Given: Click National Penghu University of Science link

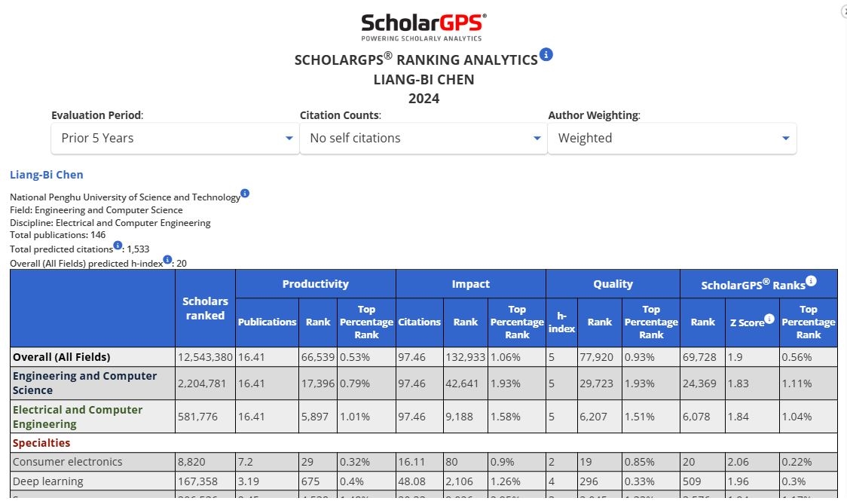Looking at the screenshot, I should (125, 197).
